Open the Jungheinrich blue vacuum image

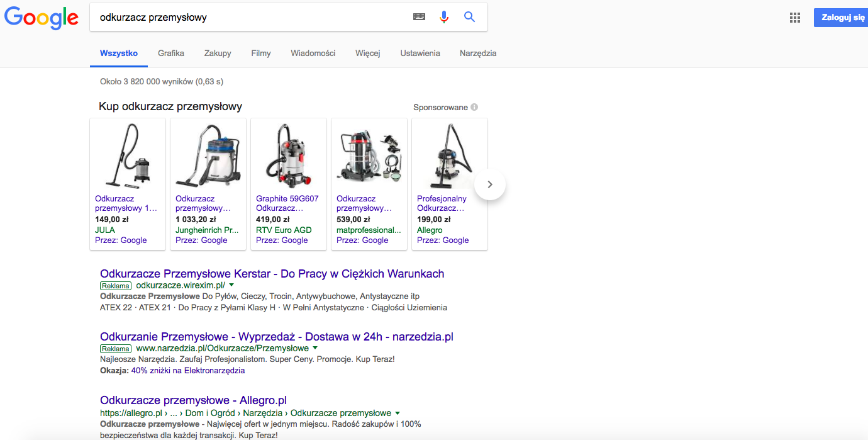click(x=208, y=155)
